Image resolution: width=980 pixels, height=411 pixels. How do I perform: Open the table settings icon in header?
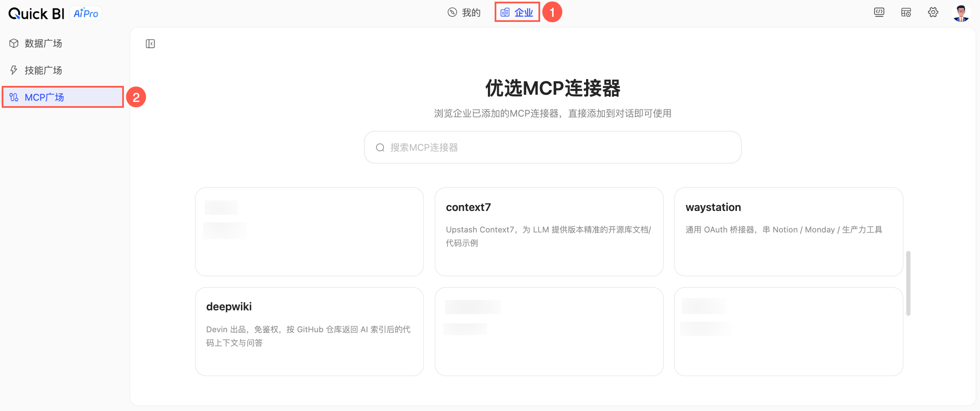tap(906, 13)
